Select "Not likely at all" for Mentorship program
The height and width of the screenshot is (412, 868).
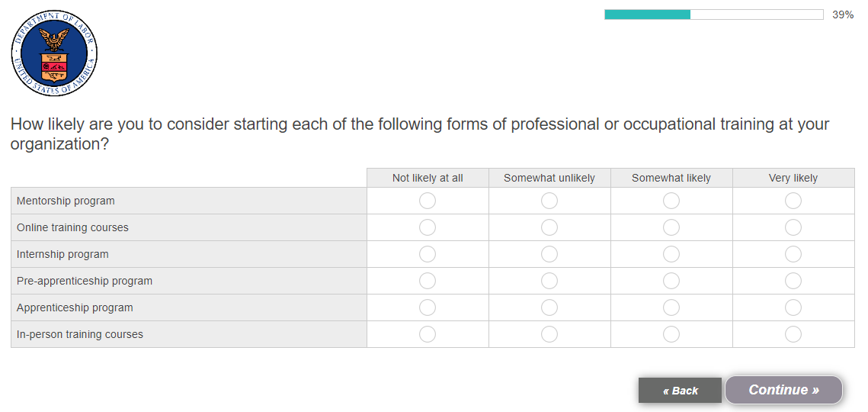(x=428, y=201)
